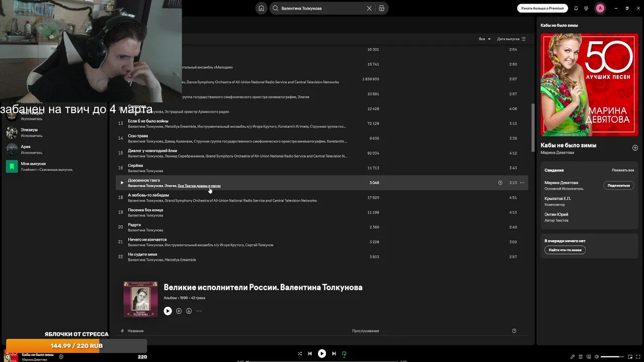Open the 'Энтин Юрий' lyricist credit
The width and height of the screenshot is (644, 362).
tap(556, 215)
